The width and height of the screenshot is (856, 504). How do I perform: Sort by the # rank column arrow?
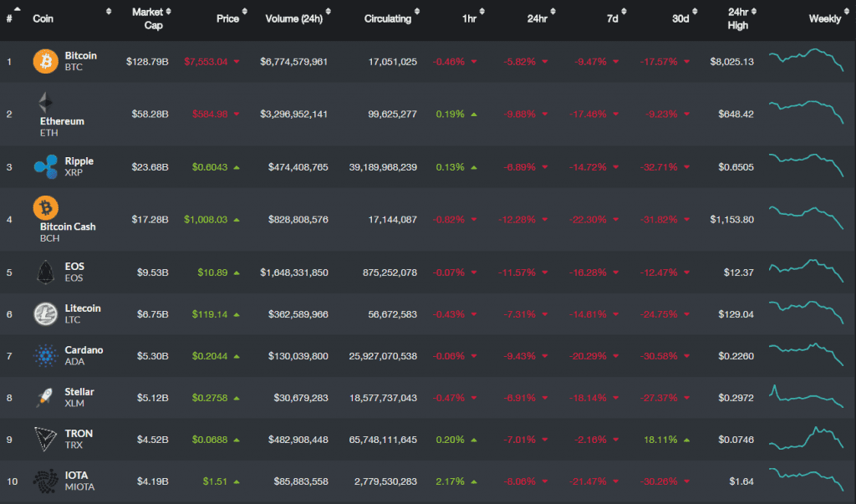[x=17, y=9]
